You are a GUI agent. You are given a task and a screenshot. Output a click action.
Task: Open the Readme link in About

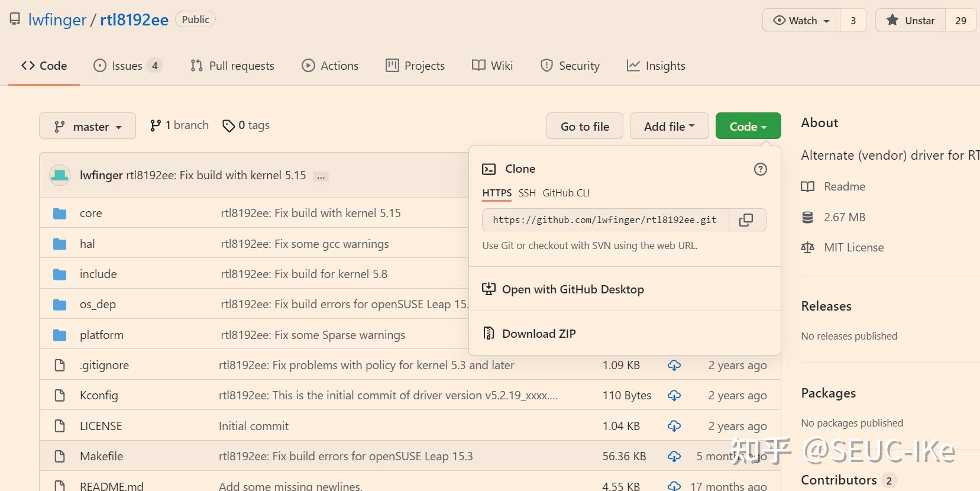tap(845, 186)
